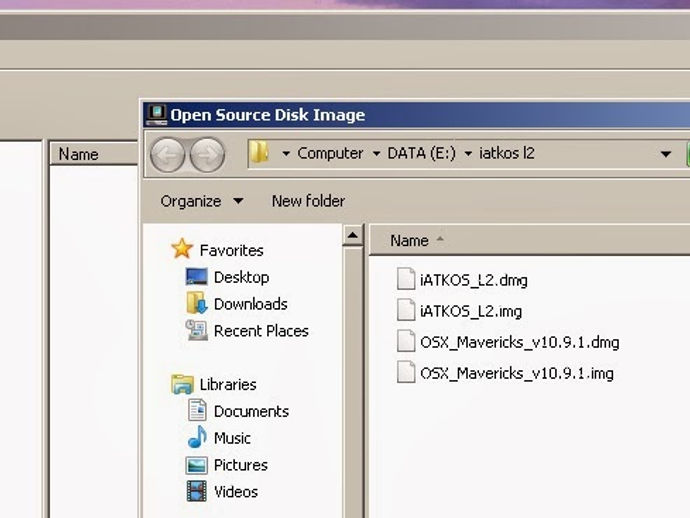Image resolution: width=690 pixels, height=518 pixels.
Task: Click file icon of OSX_Mavericks_v10.9.1.img
Action: (x=405, y=372)
